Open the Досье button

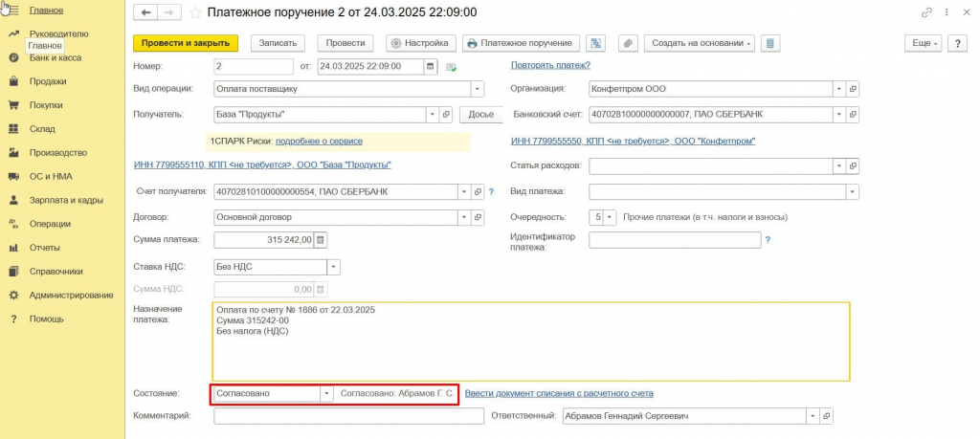pyautogui.click(x=481, y=114)
